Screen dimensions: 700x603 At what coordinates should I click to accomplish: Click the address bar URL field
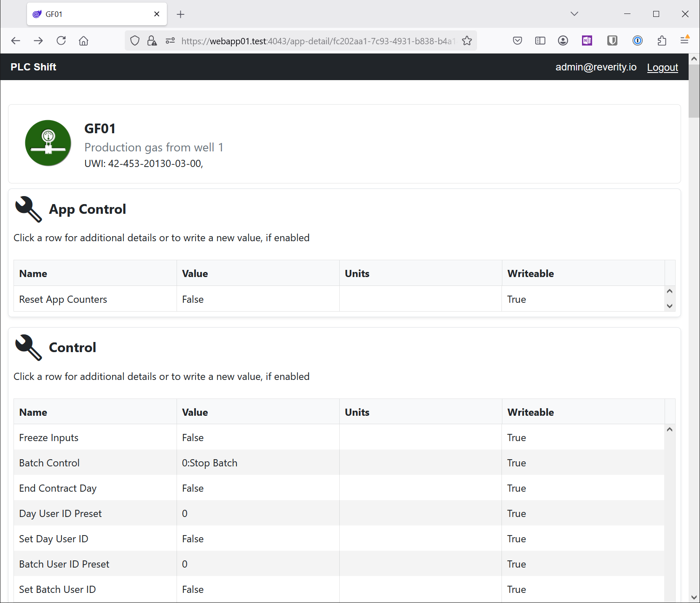[x=316, y=41]
